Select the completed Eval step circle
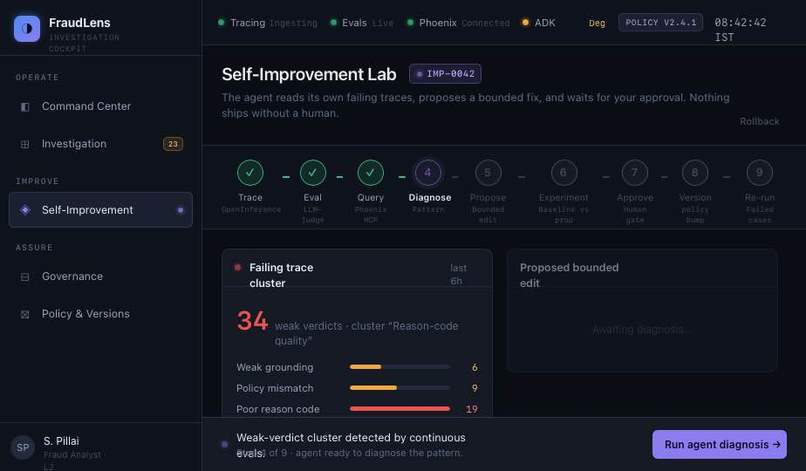 313,173
